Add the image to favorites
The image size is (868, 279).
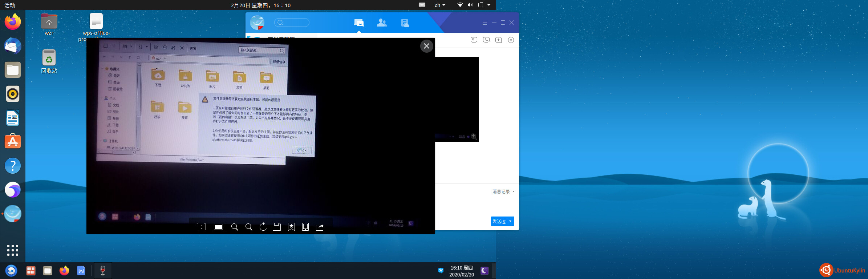click(291, 227)
